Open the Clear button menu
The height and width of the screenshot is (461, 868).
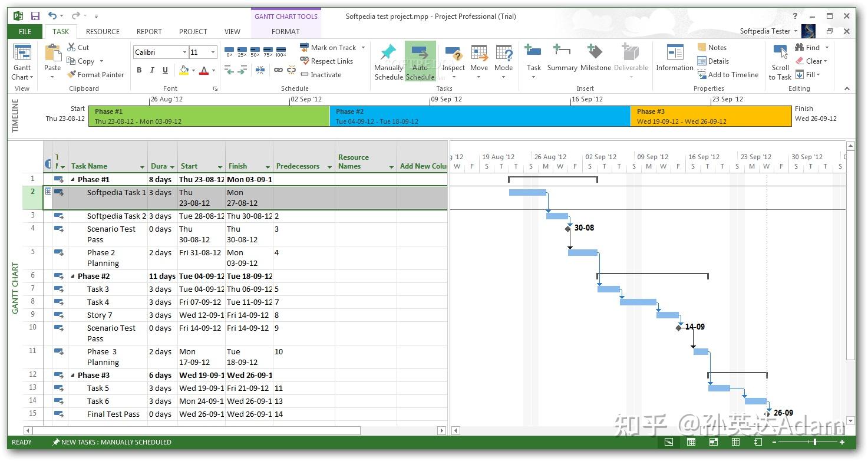pyautogui.click(x=812, y=61)
